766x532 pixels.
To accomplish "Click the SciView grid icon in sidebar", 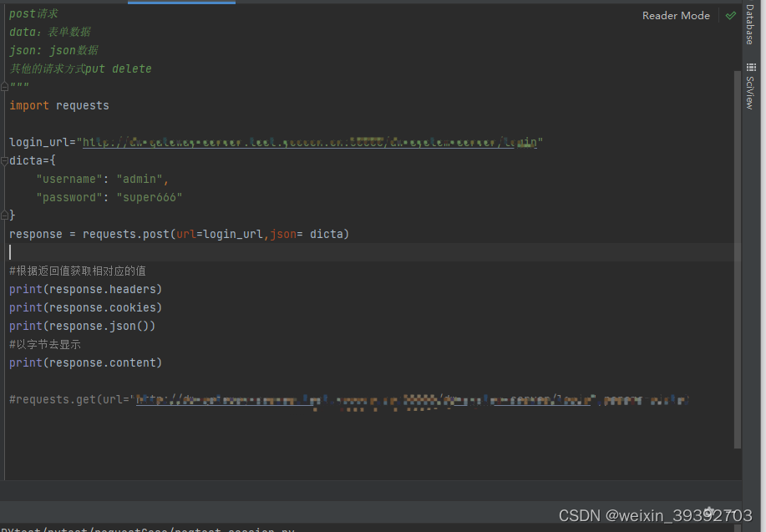I will click(750, 67).
